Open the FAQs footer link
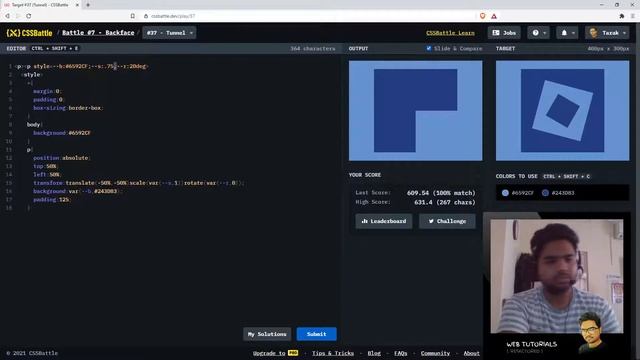The width and height of the screenshot is (640, 360). pyautogui.click(x=401, y=353)
